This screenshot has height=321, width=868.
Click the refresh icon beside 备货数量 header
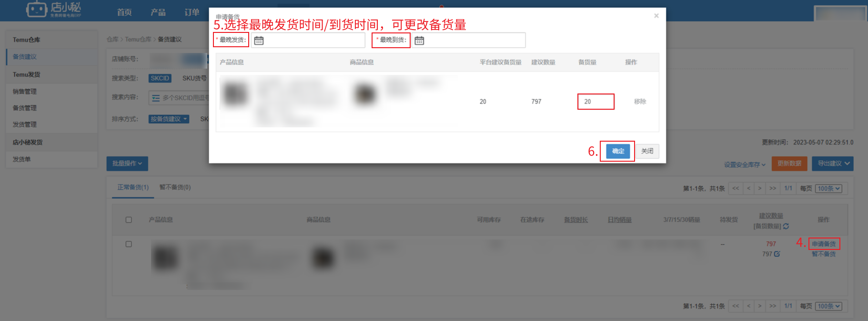[x=786, y=226]
